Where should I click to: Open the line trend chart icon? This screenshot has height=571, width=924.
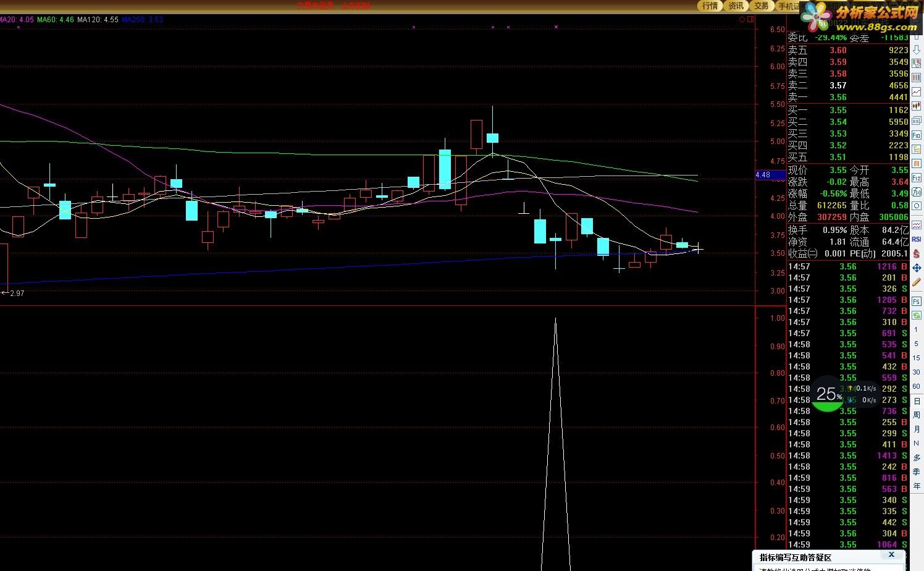click(917, 92)
